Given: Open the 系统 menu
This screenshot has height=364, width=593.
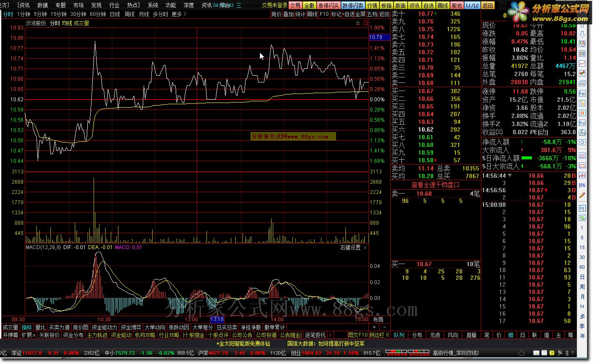Looking at the screenshot, I should pyautogui.click(x=153, y=6).
